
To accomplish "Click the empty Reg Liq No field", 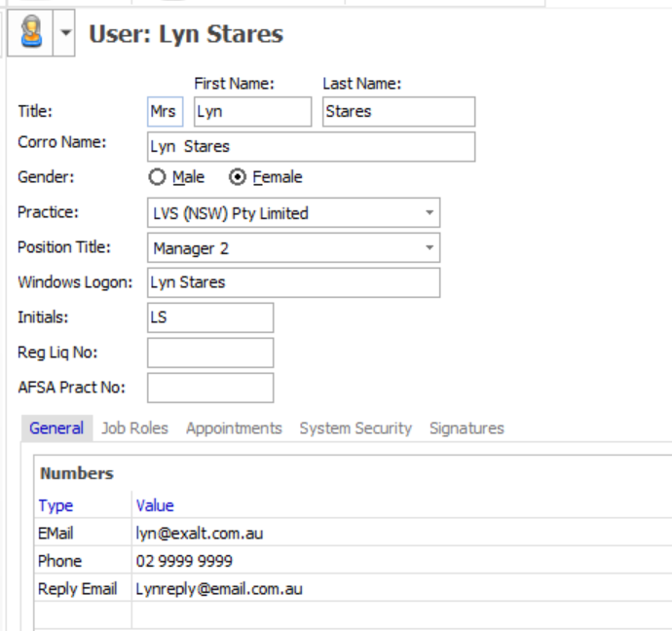I will [209, 353].
